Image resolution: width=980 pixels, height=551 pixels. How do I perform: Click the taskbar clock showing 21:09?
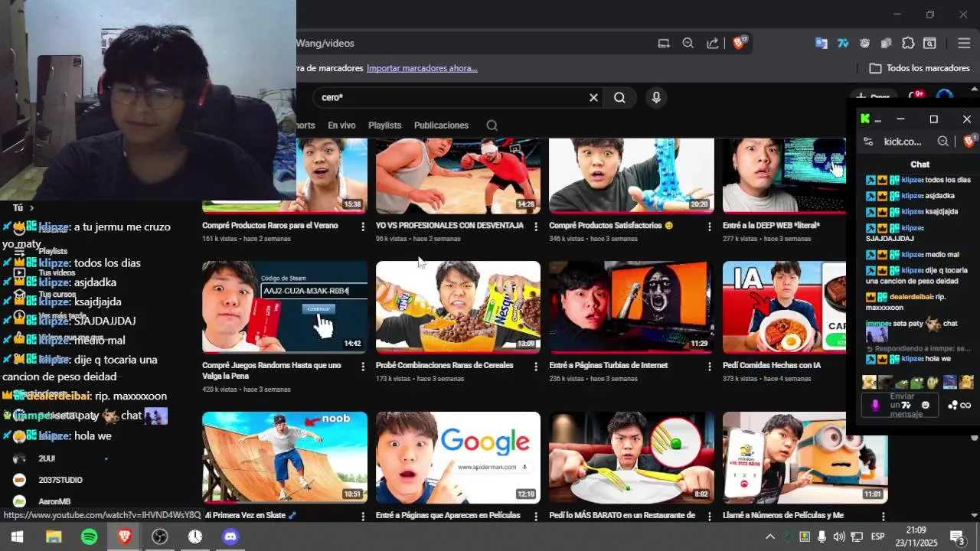[x=916, y=536]
